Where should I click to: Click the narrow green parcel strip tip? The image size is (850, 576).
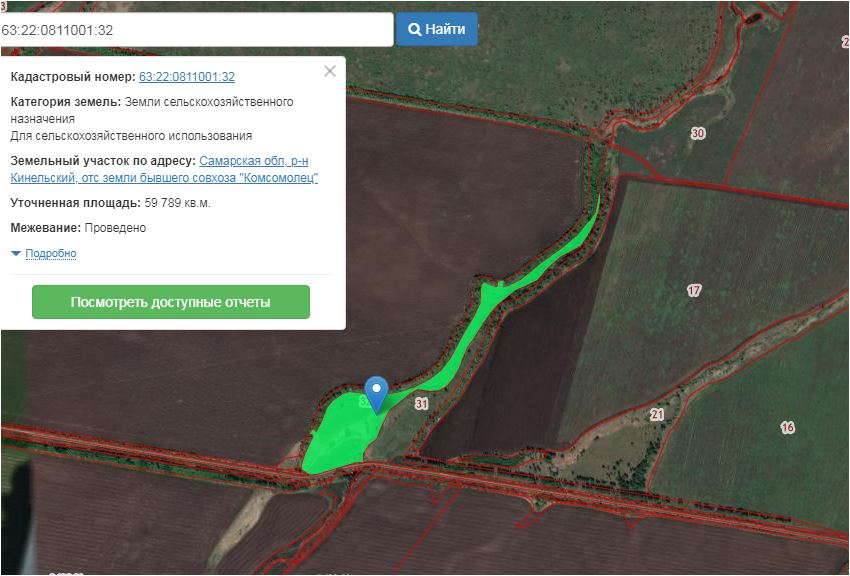pos(598,203)
